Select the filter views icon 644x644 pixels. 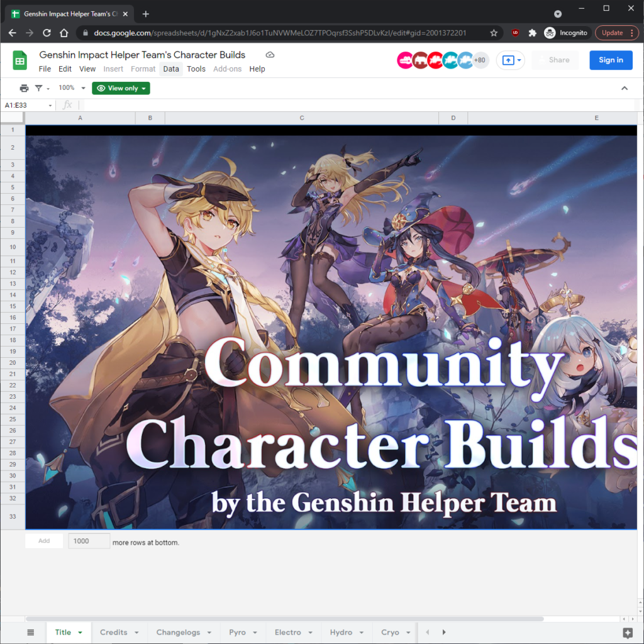[39, 88]
